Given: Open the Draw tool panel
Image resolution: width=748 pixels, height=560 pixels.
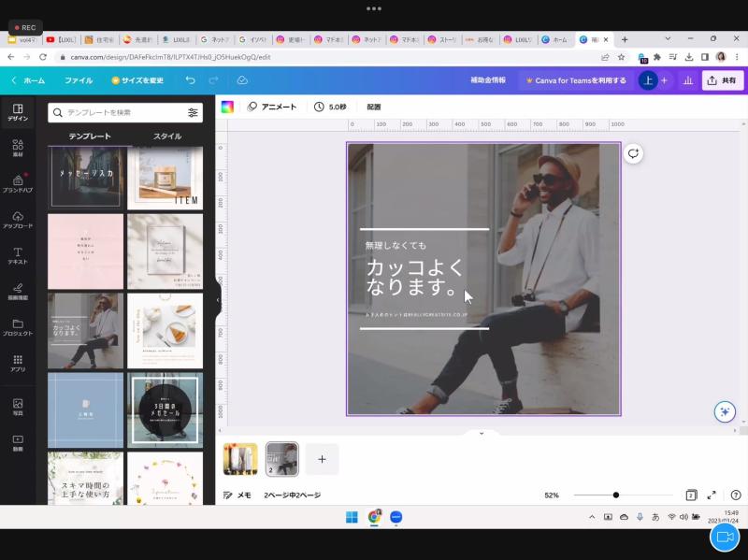Looking at the screenshot, I should coord(18,292).
